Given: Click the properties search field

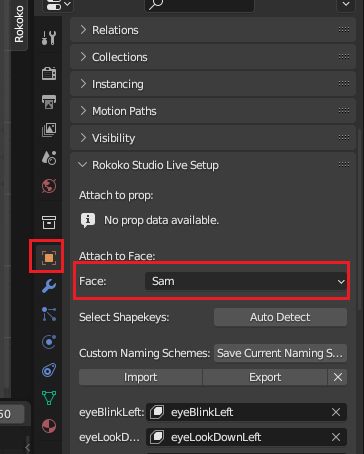Looking at the screenshot, I should point(199,5).
